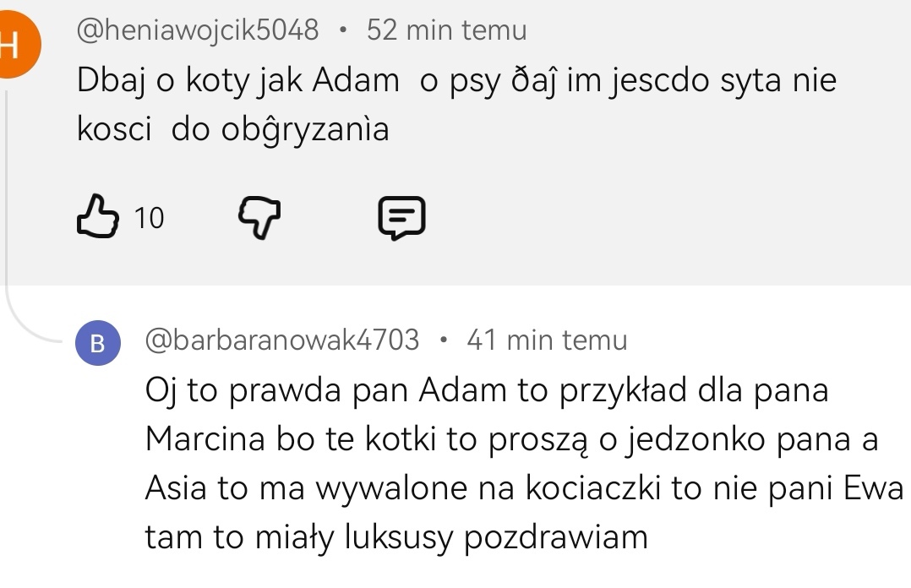Tap the second line kosci do obgryzania
The height and width of the screenshot is (588, 911).
click(x=233, y=129)
